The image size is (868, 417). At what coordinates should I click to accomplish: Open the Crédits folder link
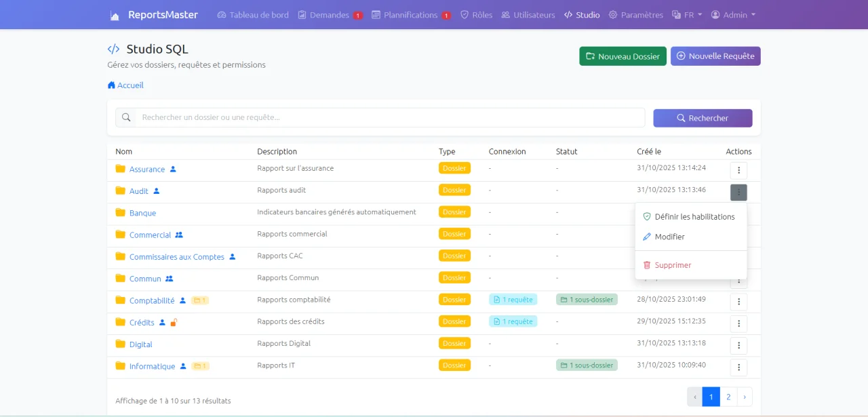[x=142, y=323]
